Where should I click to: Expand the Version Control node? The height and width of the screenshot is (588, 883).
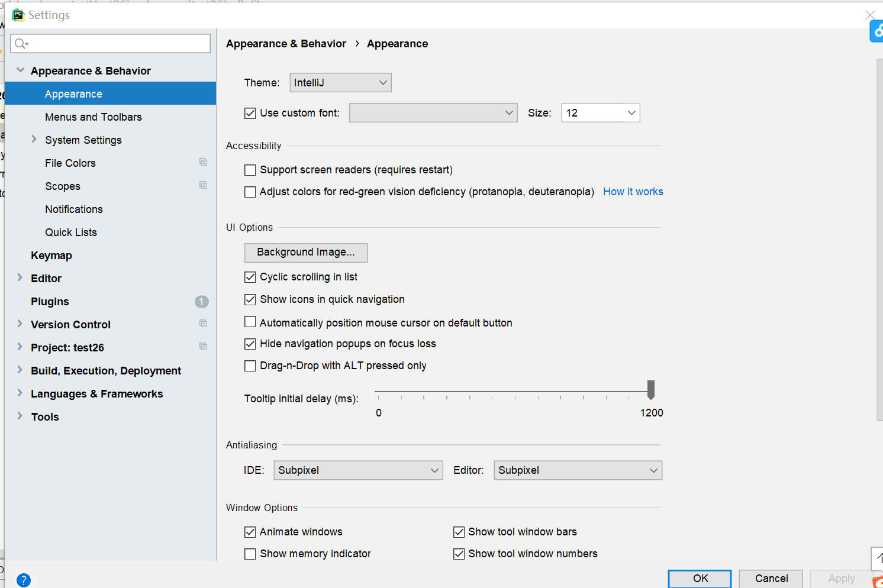[x=20, y=324]
